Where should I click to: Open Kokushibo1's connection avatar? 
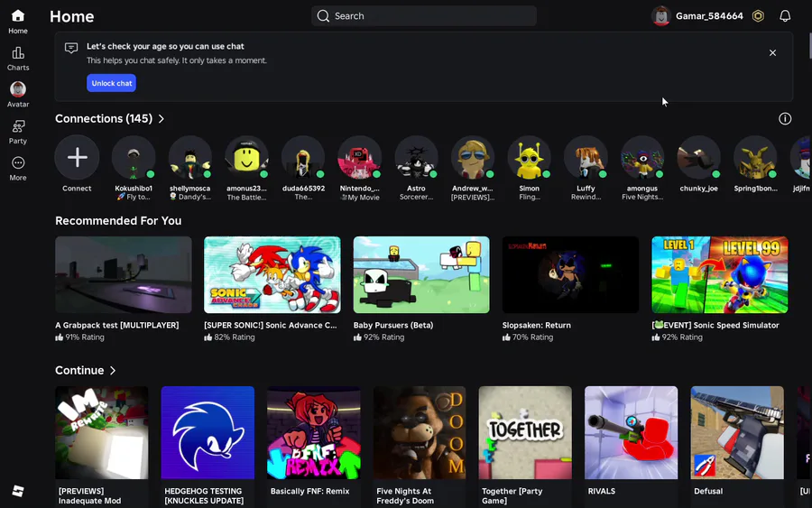click(x=134, y=157)
